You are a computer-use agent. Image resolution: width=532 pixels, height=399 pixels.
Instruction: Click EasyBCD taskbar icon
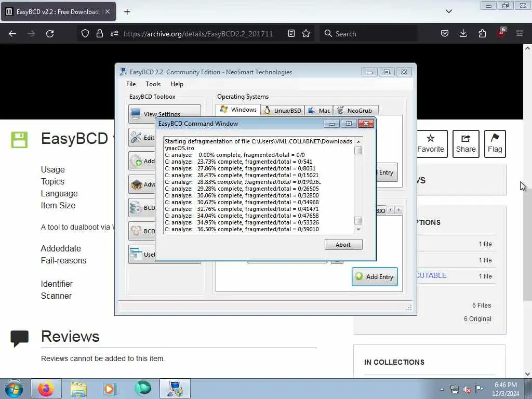pyautogui.click(x=175, y=389)
